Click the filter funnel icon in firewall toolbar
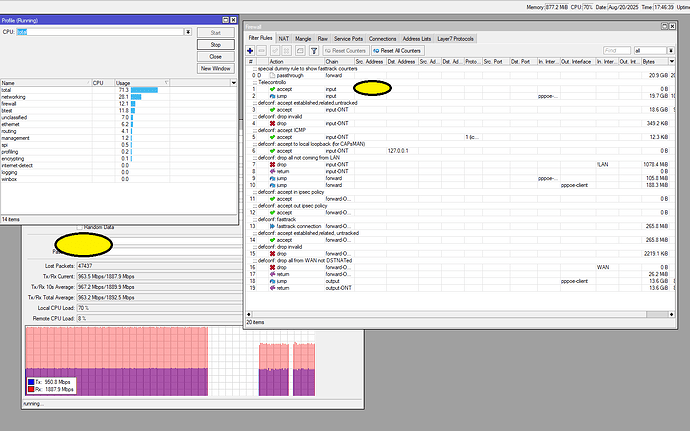Screen dimensions: 690x431 (x=315, y=49)
